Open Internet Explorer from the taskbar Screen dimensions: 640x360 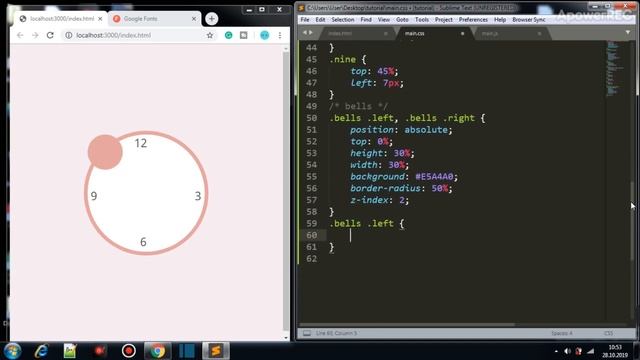click(x=41, y=351)
